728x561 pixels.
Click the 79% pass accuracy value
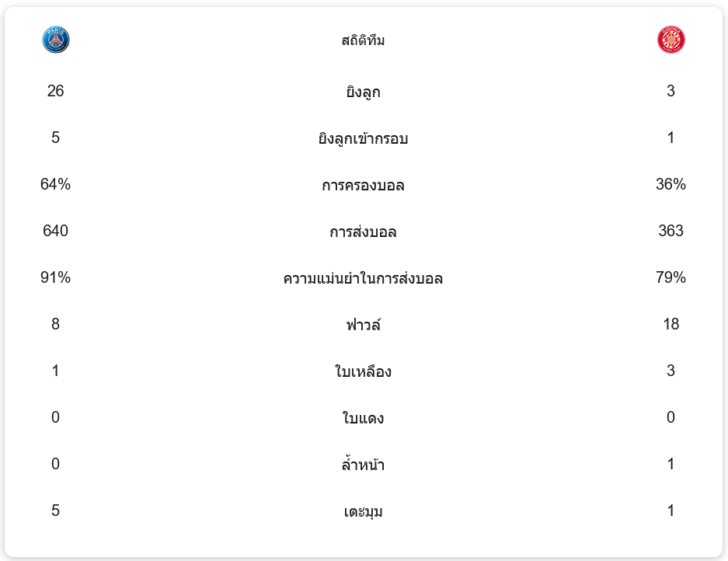[671, 277]
